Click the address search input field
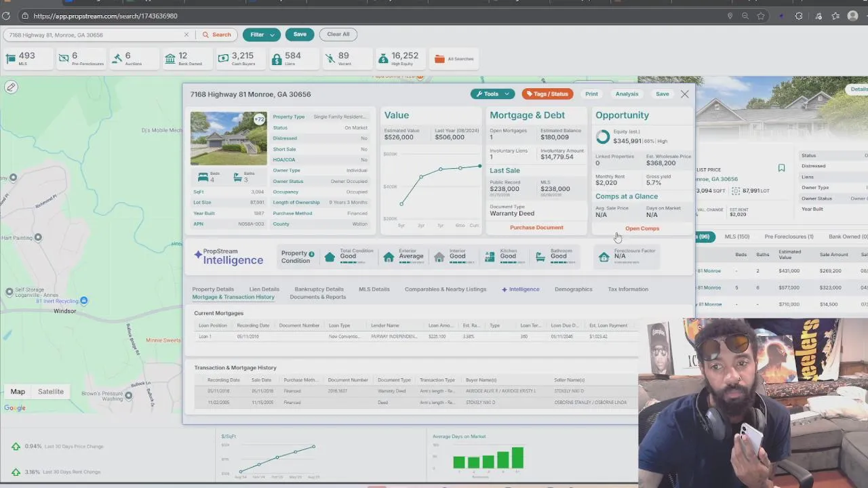The image size is (868, 488). pyautogui.click(x=95, y=35)
